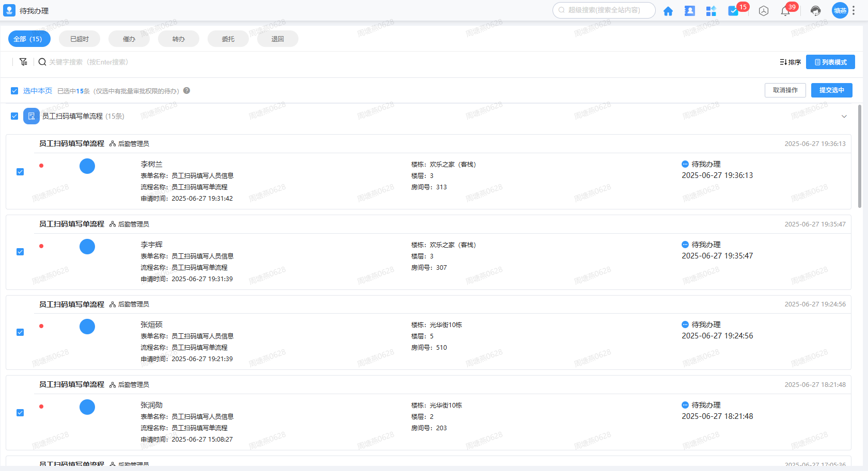Open the customer service headset icon
The image size is (868, 471).
(x=815, y=11)
